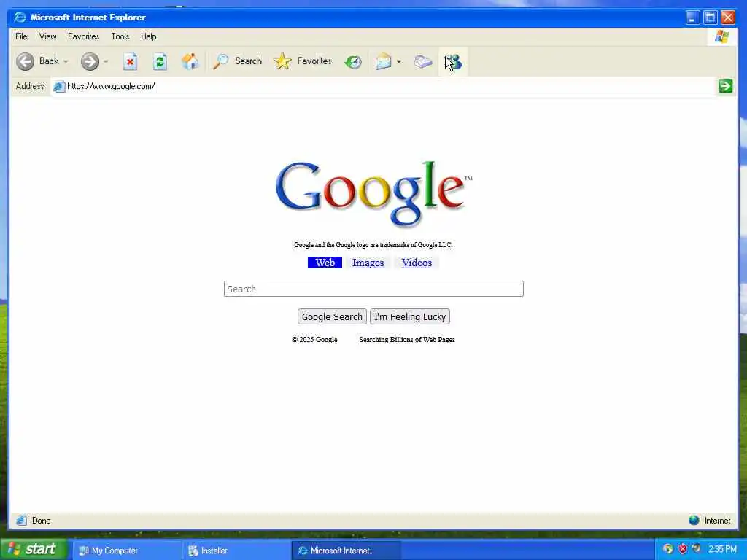Close the Internet Explorer window
This screenshot has width=747, height=560.
(x=728, y=17)
